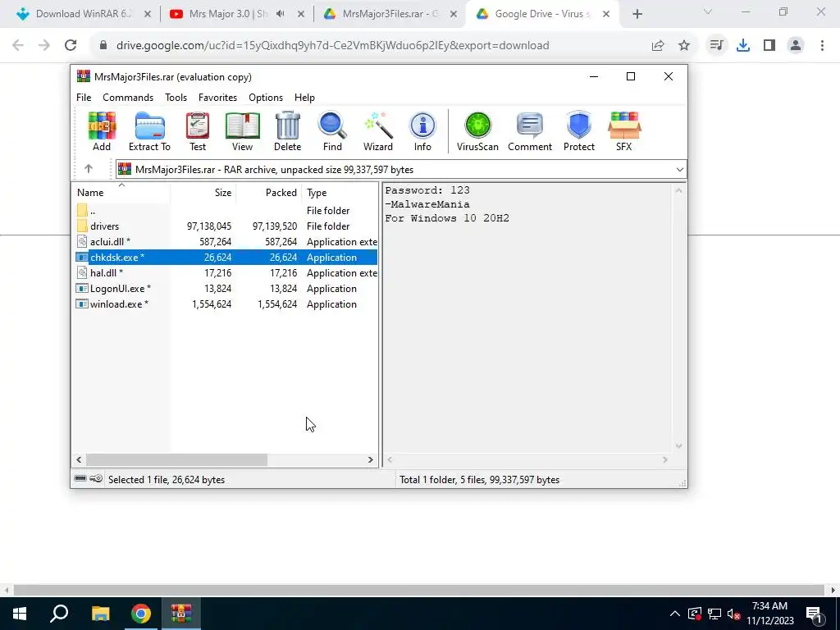The image size is (840, 630).
Task: Run VirusScan on the archive
Action: pyautogui.click(x=478, y=132)
